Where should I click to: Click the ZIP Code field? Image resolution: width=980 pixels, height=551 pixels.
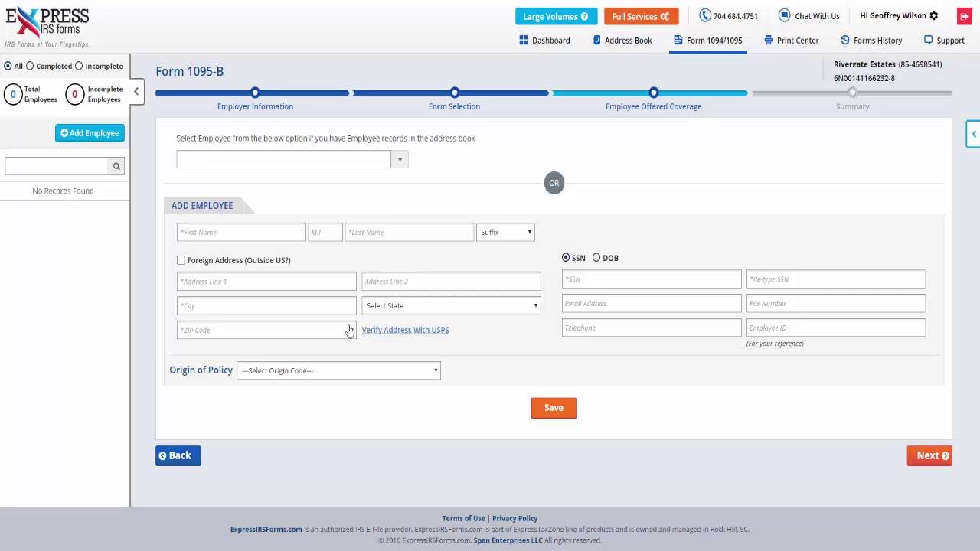point(266,330)
